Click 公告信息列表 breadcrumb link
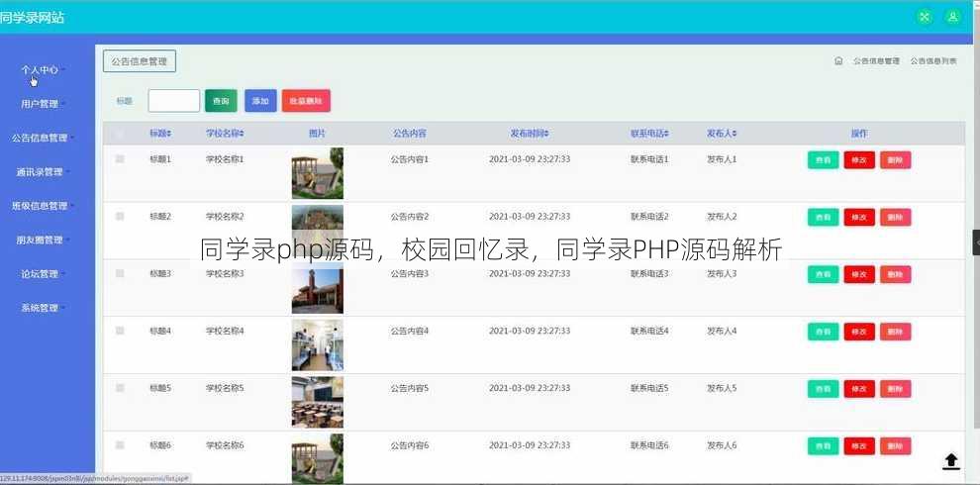This screenshot has height=485, width=980. point(933,61)
